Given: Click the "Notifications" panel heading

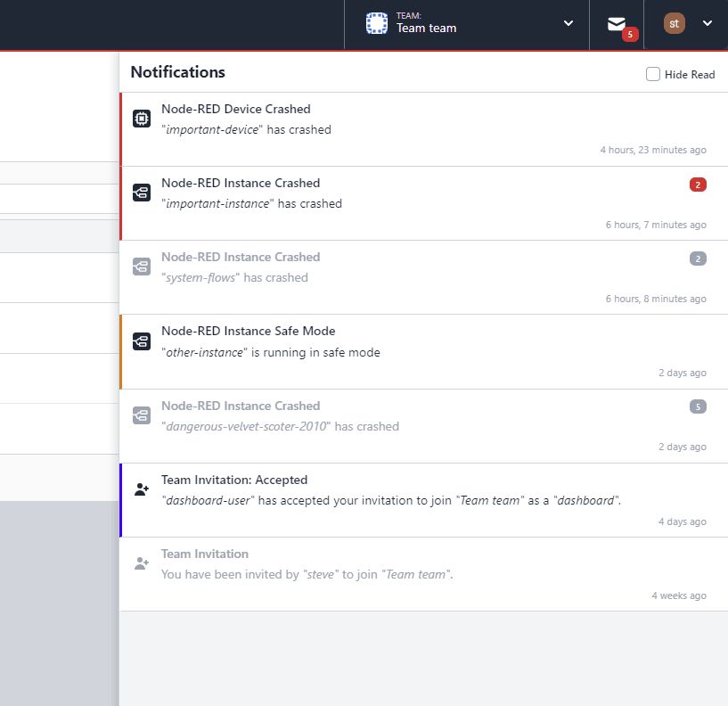Looking at the screenshot, I should pos(178,71).
